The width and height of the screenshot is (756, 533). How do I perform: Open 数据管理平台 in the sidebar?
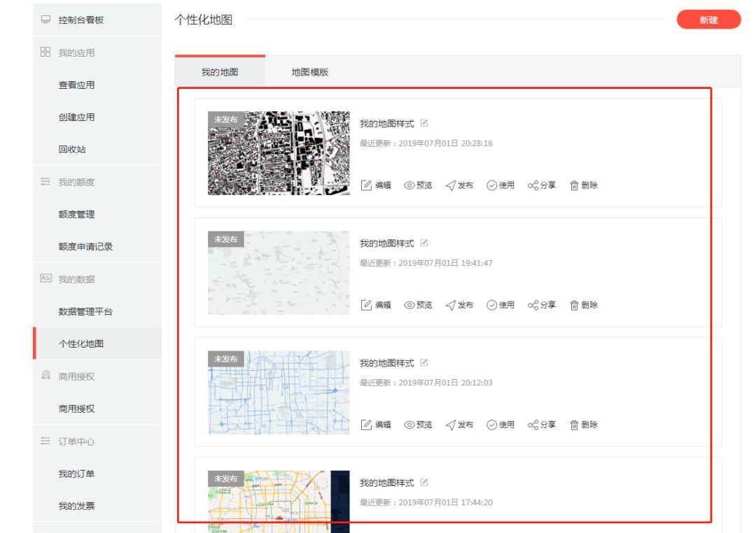pos(85,311)
